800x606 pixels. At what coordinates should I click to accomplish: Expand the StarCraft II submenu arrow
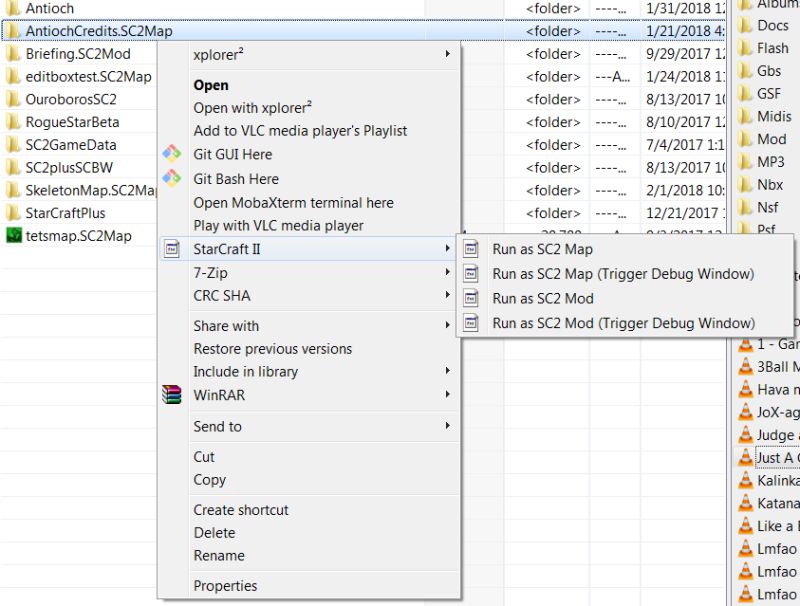point(447,248)
